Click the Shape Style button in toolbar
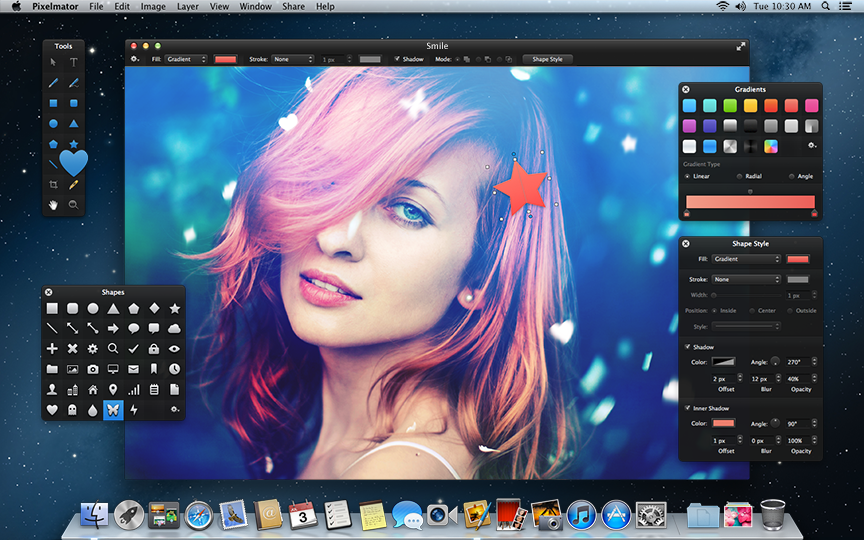 click(x=548, y=59)
